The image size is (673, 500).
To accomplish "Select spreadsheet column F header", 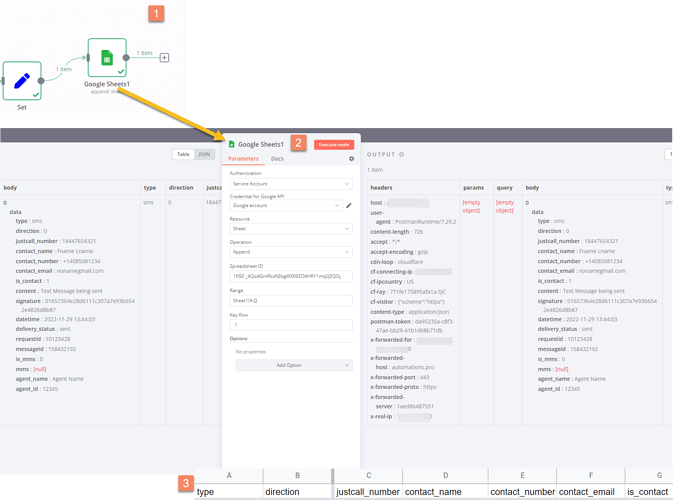I will point(591,476).
